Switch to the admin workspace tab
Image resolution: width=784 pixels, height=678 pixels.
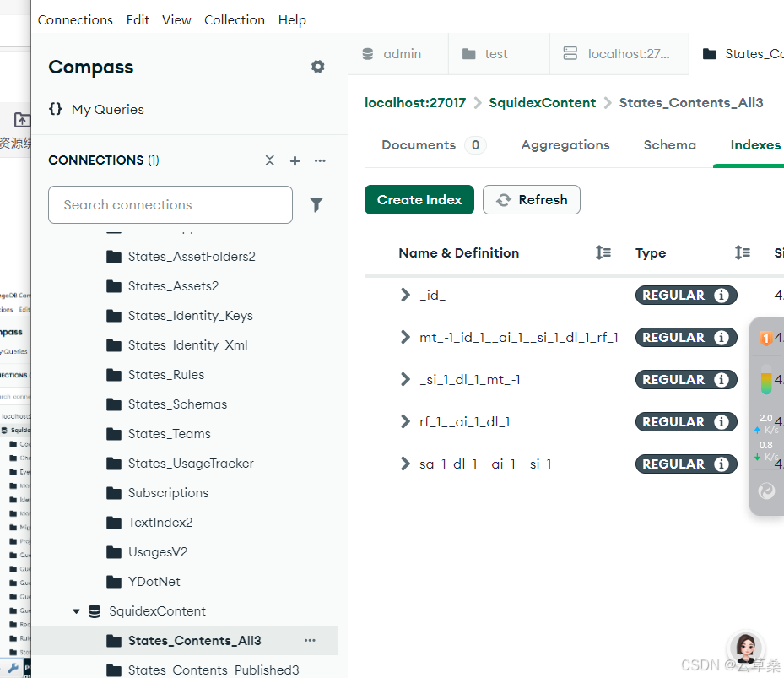pos(398,53)
